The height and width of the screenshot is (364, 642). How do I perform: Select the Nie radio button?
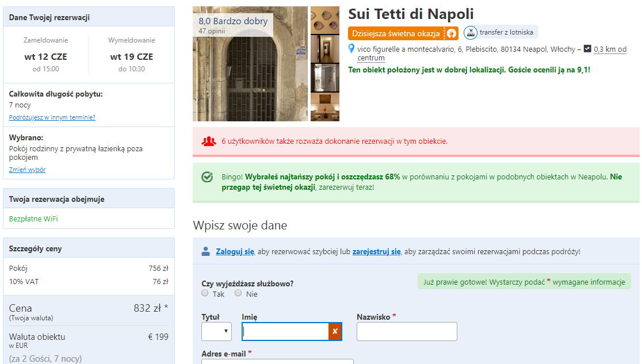click(238, 293)
